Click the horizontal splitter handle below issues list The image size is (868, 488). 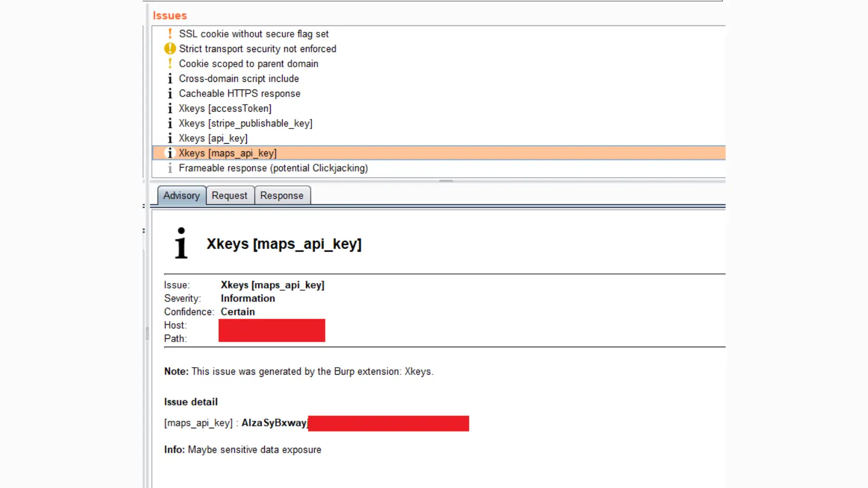[446, 181]
